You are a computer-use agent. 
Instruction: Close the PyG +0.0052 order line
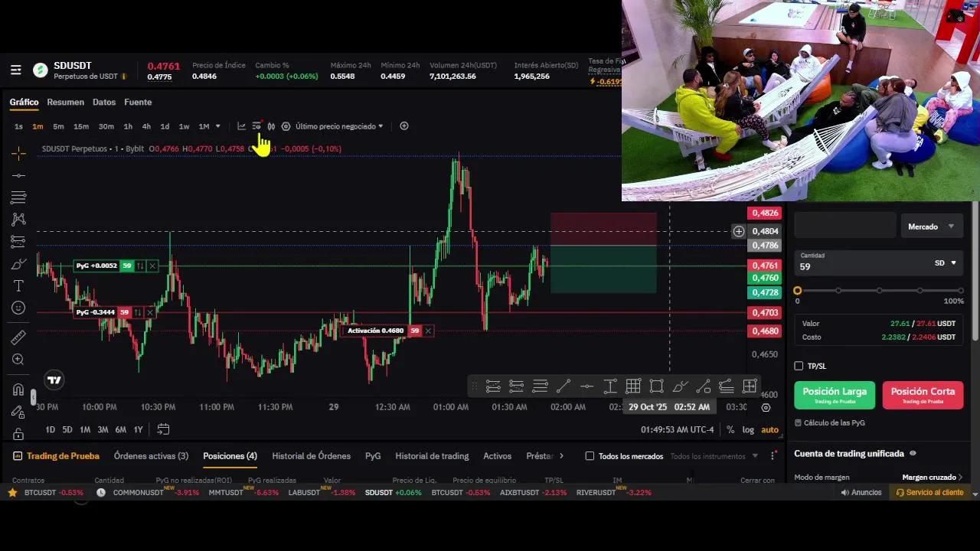coord(152,266)
